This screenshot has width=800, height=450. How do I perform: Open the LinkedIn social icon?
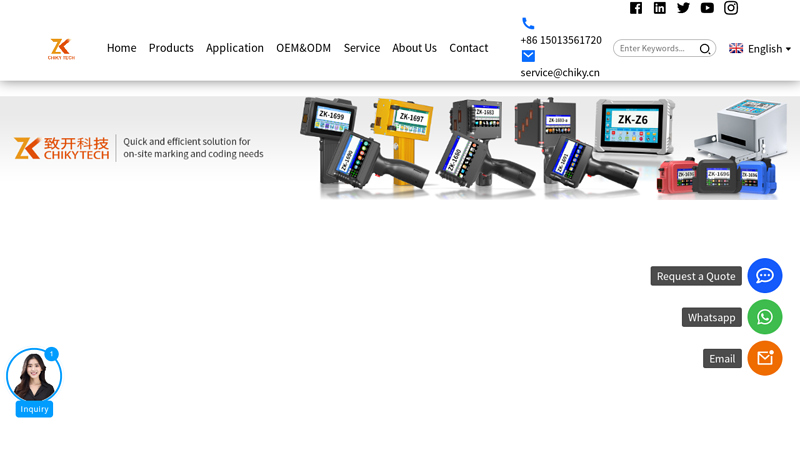tap(660, 8)
